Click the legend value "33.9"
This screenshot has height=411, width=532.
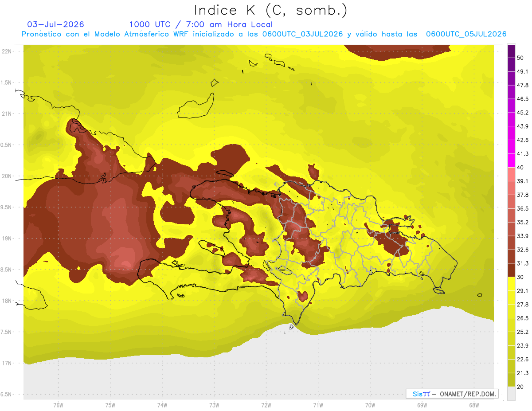pyautogui.click(x=523, y=236)
